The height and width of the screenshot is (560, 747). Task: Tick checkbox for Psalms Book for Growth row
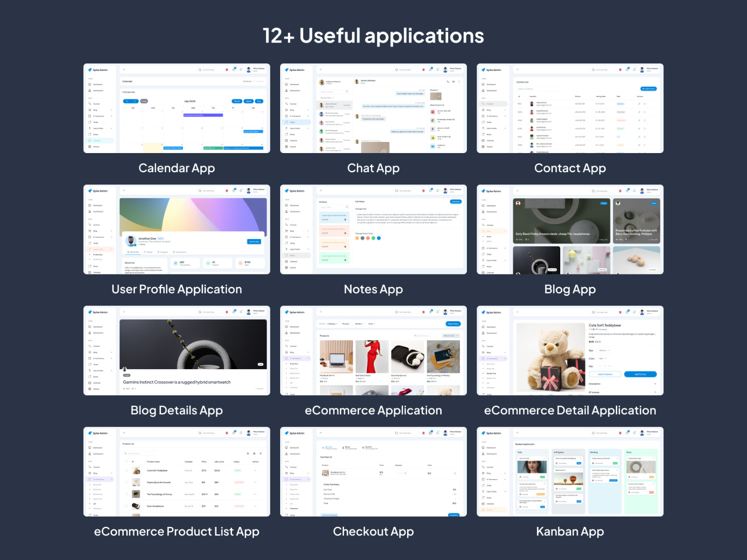(127, 483)
